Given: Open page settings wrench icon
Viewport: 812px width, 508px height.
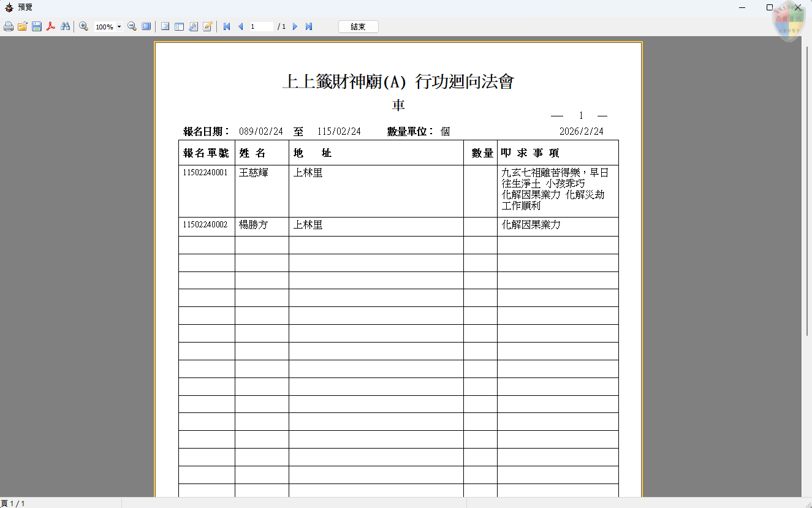Looking at the screenshot, I should point(193,27).
